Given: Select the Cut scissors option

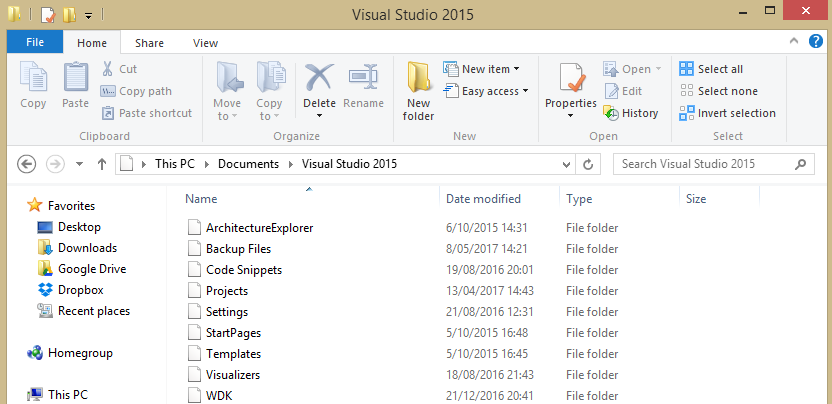Looking at the screenshot, I should coord(119,69).
